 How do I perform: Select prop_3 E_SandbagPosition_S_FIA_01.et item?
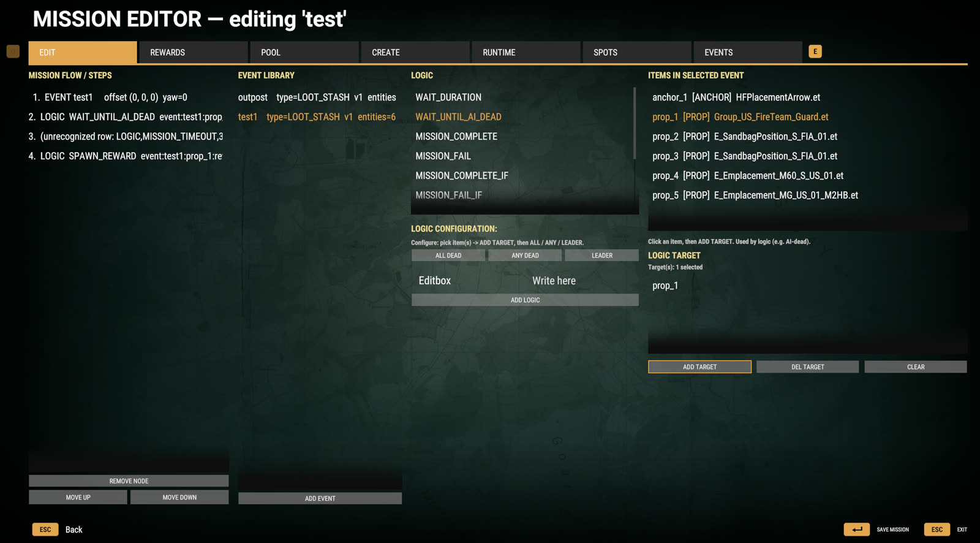(x=807, y=156)
